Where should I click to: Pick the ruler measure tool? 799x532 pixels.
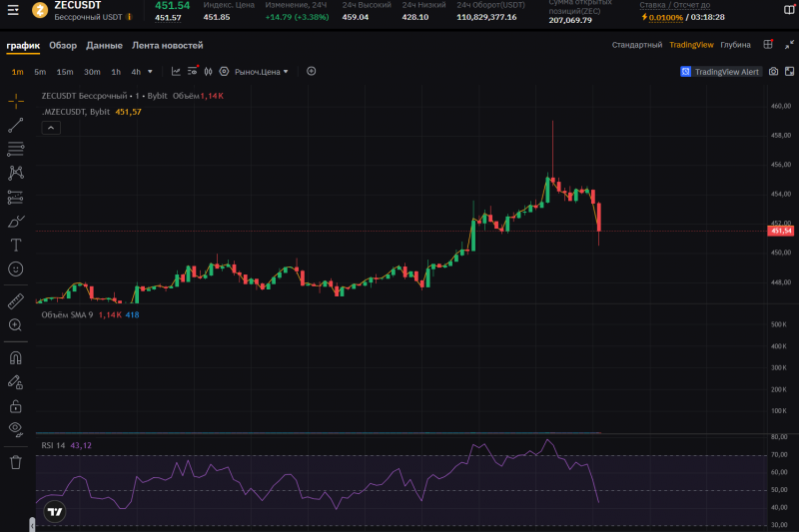point(15,300)
